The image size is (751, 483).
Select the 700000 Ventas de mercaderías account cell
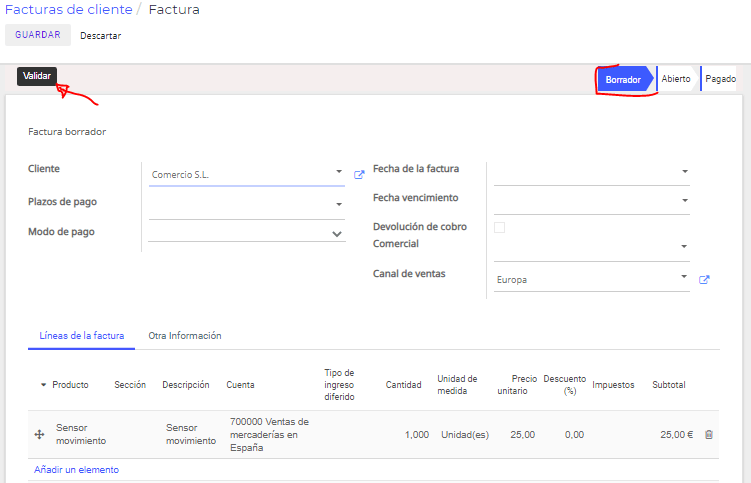pos(269,435)
